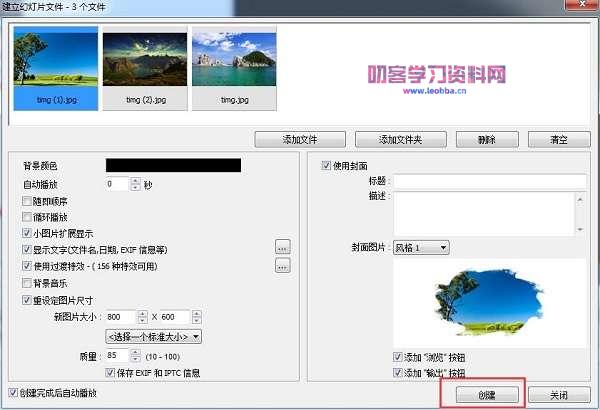Click the 质量 field showing 85

coord(117,356)
